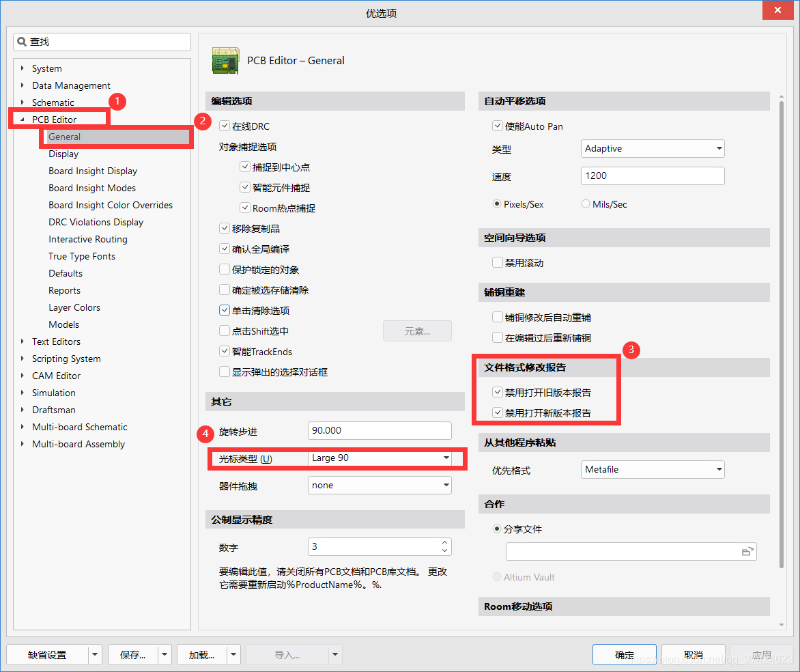Enable 保护锁定的对象 checkbox
The width and height of the screenshot is (800, 672).
225,269
